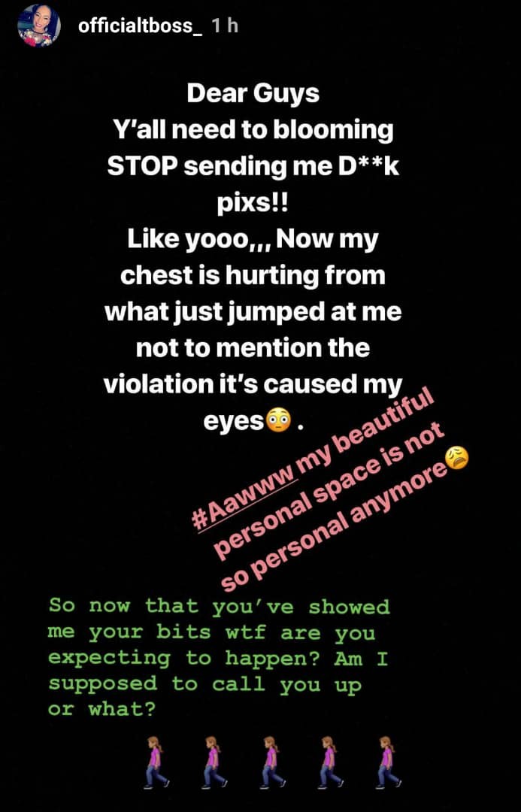Tap the line 'violation it's caused my'
Screen dimensions: 521x812
tap(253, 385)
